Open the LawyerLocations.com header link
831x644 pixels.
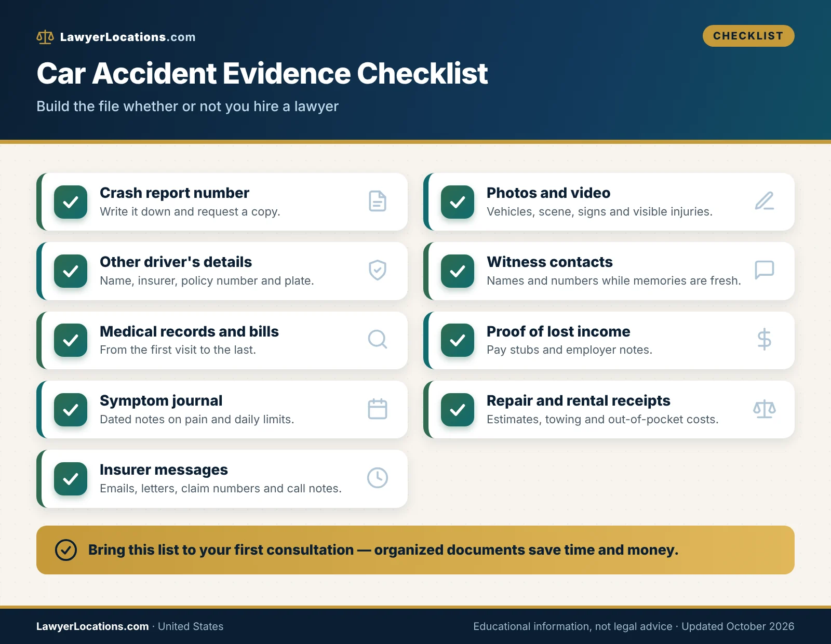coord(128,37)
